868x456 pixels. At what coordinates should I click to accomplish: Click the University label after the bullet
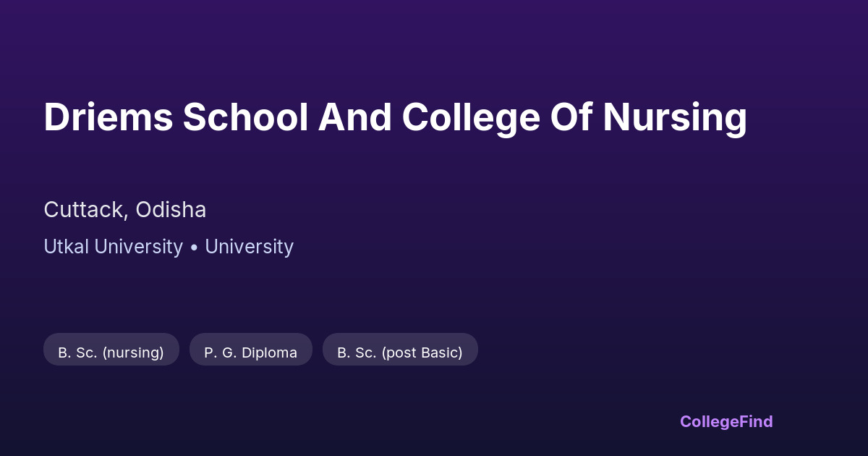coord(249,247)
